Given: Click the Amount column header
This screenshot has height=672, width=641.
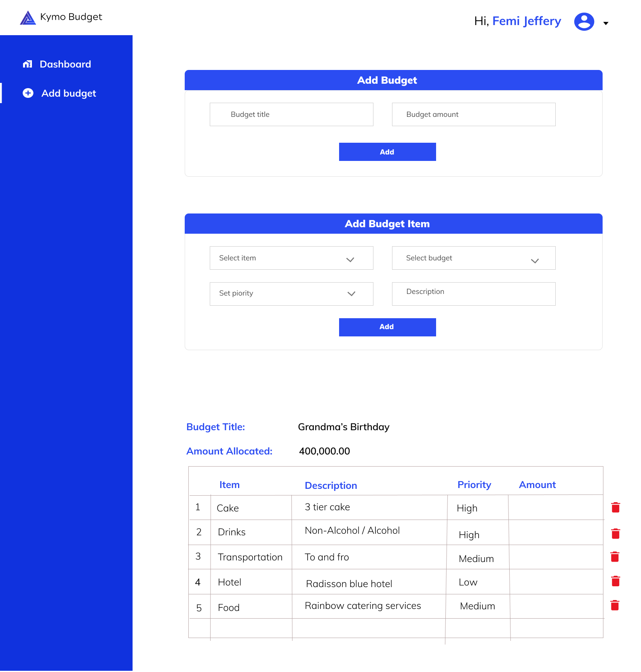Looking at the screenshot, I should (x=537, y=485).
